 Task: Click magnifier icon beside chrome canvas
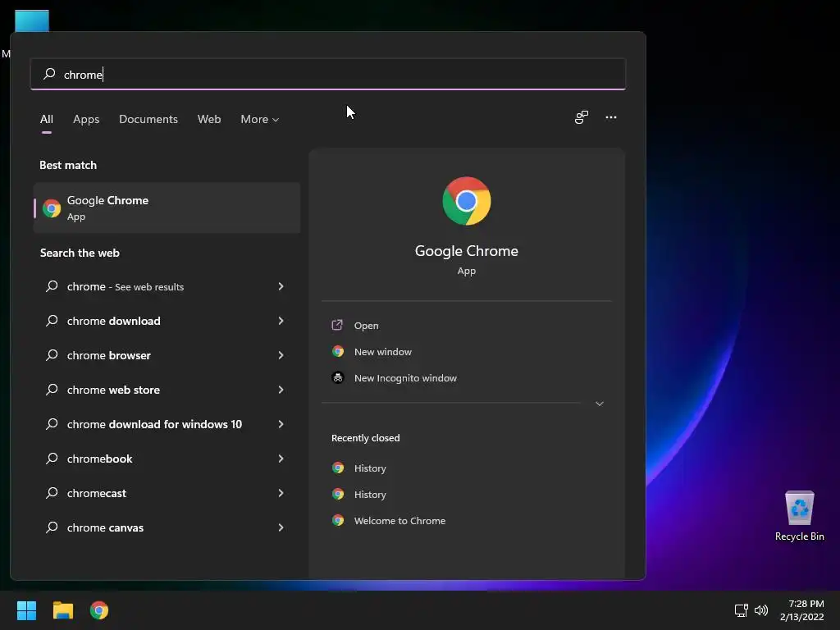pos(52,527)
